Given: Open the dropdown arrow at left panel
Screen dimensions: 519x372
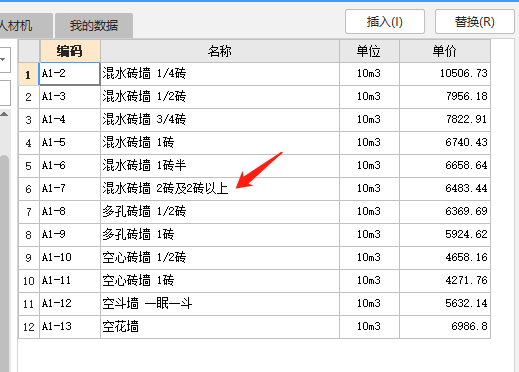Looking at the screenshot, I should [3, 60].
